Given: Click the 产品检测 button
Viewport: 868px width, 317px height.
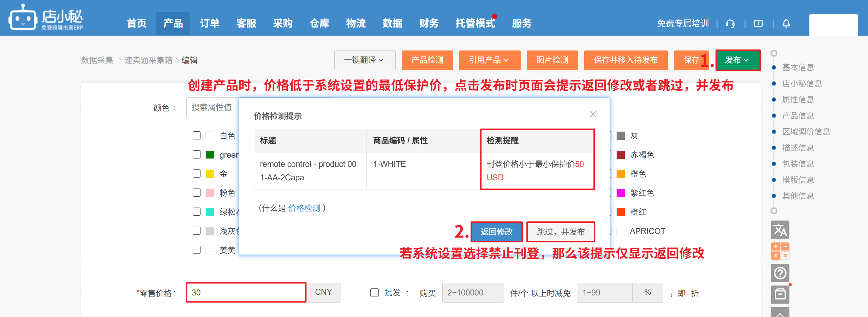Looking at the screenshot, I should [427, 60].
